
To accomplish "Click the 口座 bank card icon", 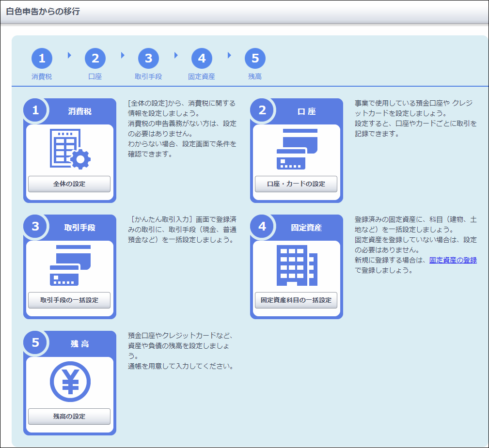I will (297, 149).
